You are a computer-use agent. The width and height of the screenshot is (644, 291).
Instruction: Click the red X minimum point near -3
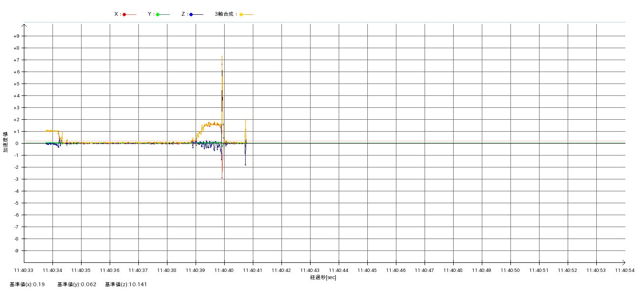[x=222, y=178]
